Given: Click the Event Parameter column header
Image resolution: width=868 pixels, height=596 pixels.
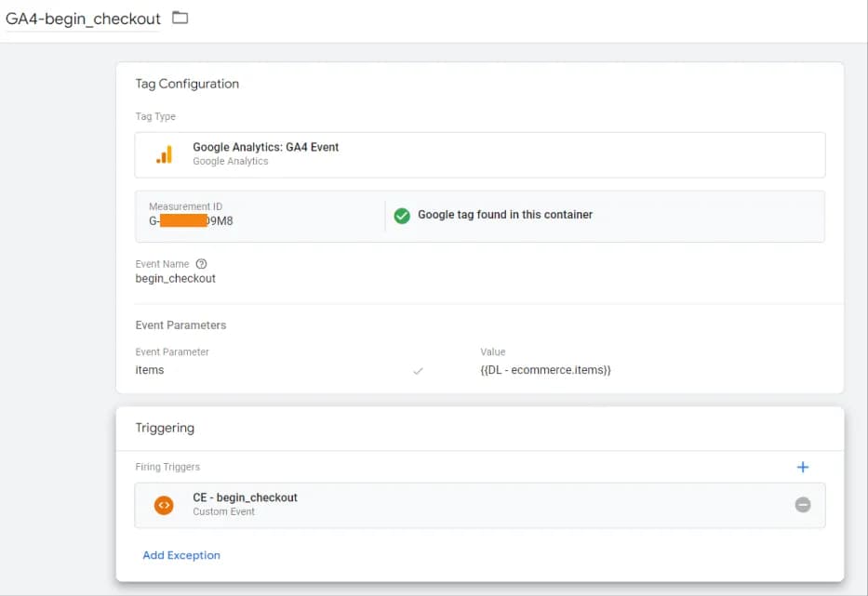Looking at the screenshot, I should point(172,352).
